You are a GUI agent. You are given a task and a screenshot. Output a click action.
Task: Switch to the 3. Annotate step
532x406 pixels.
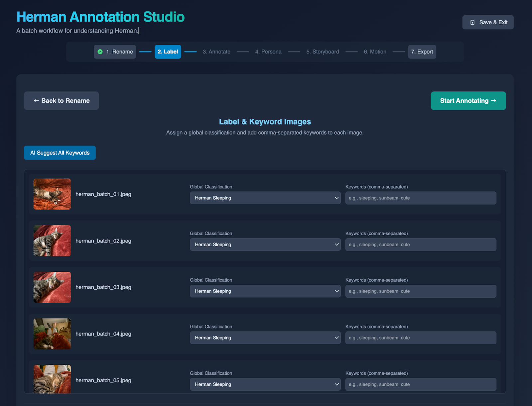[x=216, y=52]
